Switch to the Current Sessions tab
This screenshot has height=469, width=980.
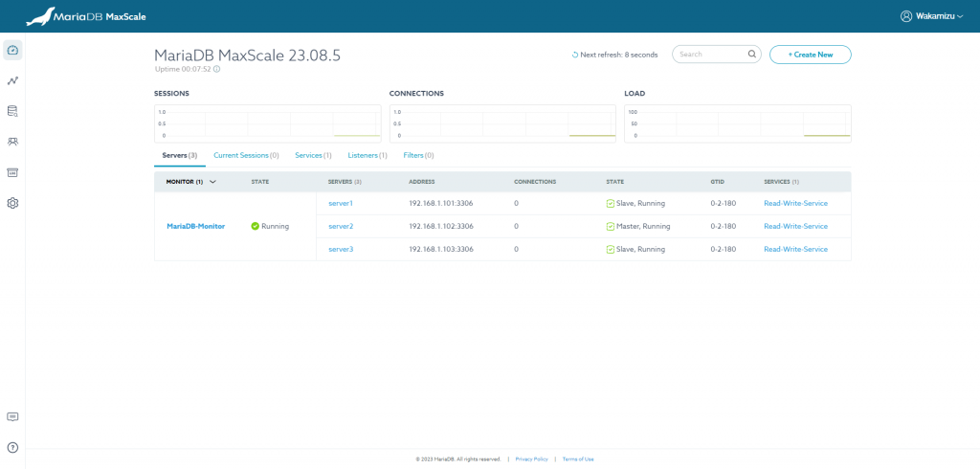246,155
